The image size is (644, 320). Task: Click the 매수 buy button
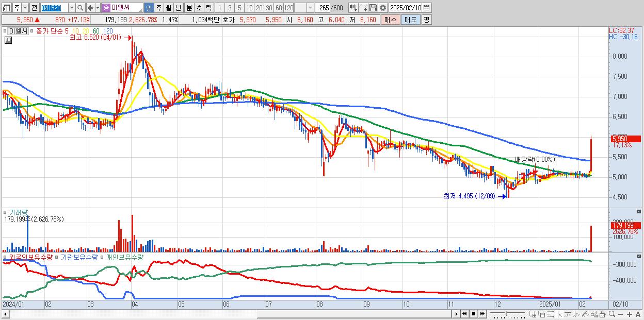(390, 20)
